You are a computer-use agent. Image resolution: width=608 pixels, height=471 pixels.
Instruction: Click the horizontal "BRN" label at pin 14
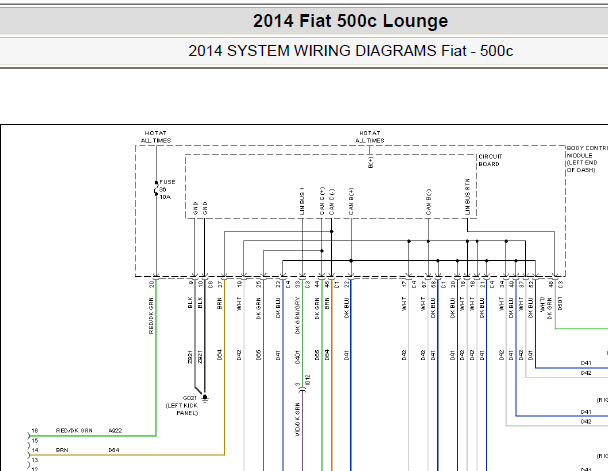click(x=62, y=450)
